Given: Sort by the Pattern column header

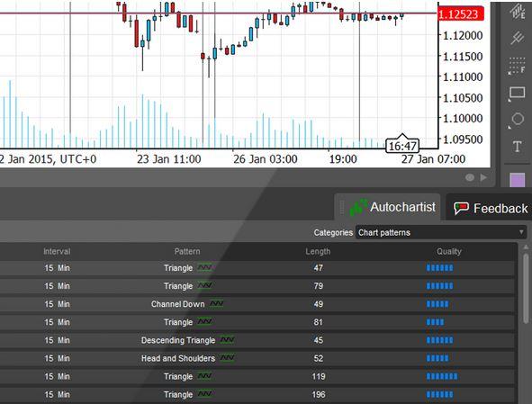Looking at the screenshot, I should point(187,251).
